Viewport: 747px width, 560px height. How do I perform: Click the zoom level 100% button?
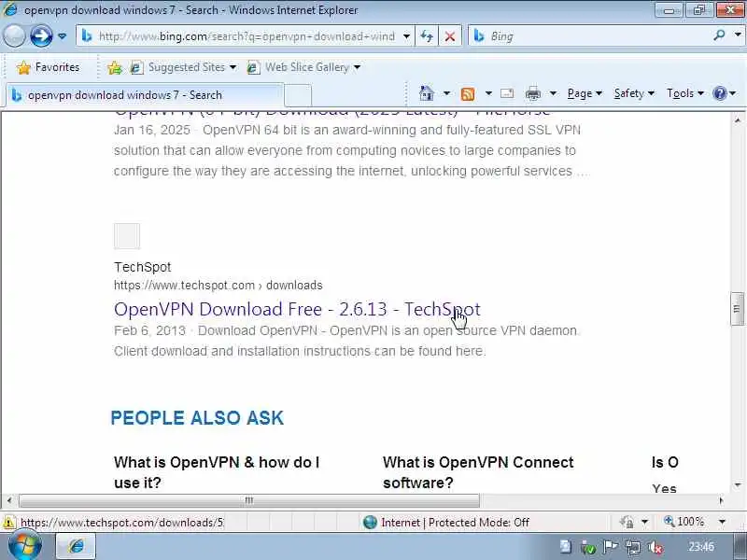(x=684, y=522)
